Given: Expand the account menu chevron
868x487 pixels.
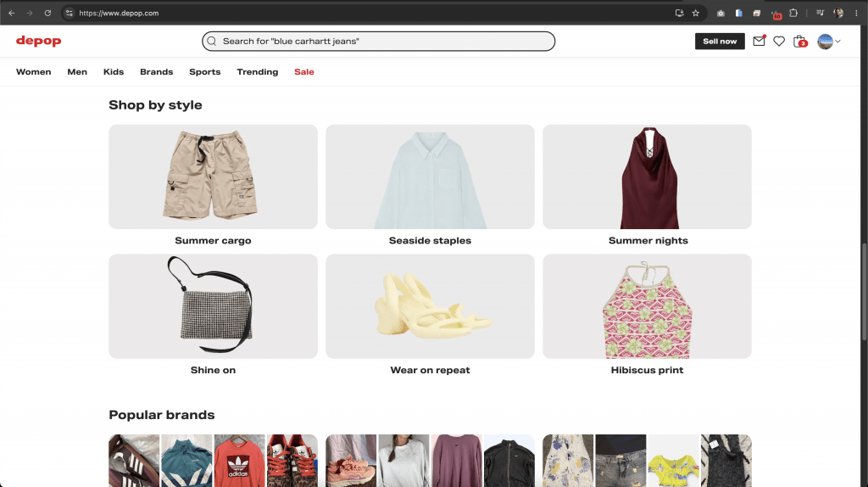Looking at the screenshot, I should tap(838, 41).
